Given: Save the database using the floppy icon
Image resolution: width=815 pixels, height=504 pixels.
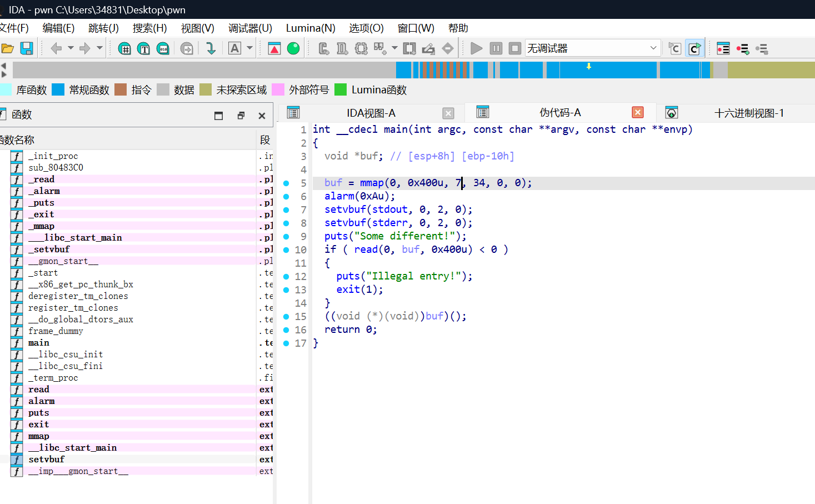Looking at the screenshot, I should [27, 49].
